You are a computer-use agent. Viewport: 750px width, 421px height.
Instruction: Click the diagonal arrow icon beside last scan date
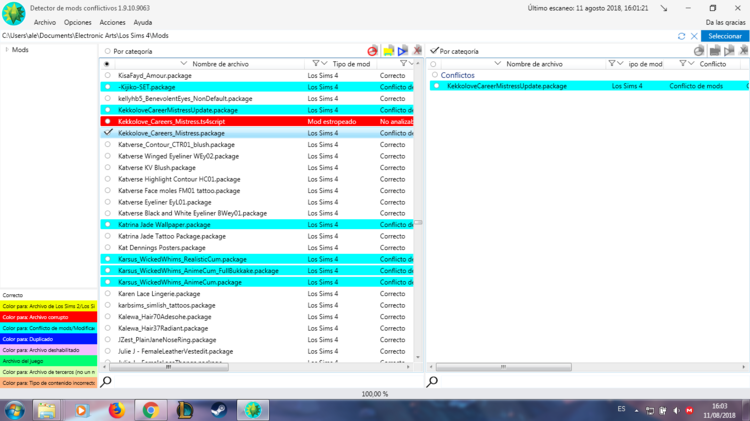pos(664,8)
